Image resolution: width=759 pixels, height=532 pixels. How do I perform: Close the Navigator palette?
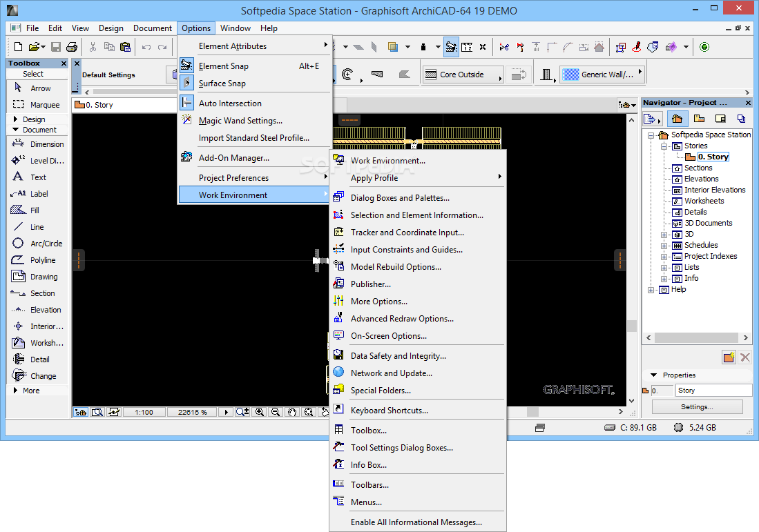(x=748, y=103)
